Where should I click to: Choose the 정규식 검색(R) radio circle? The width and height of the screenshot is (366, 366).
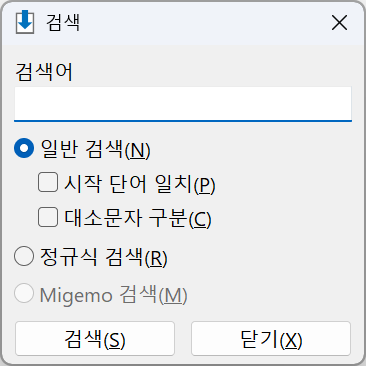pos(24,256)
